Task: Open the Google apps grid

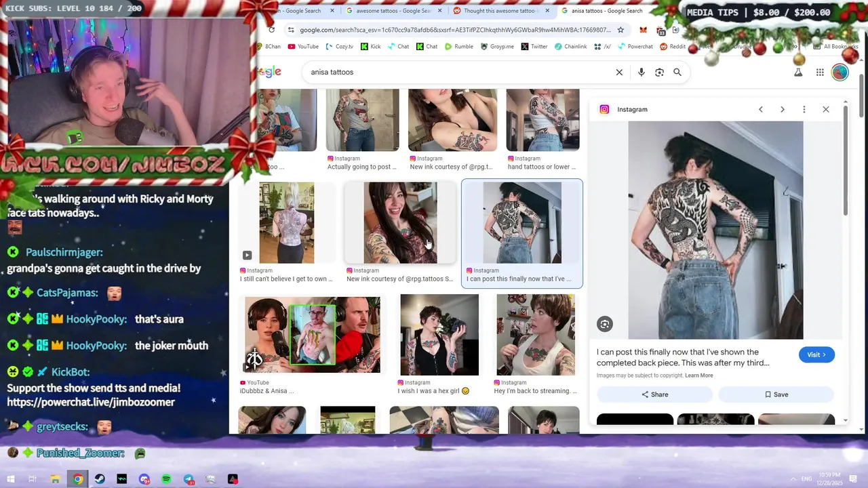Action: pos(820,72)
